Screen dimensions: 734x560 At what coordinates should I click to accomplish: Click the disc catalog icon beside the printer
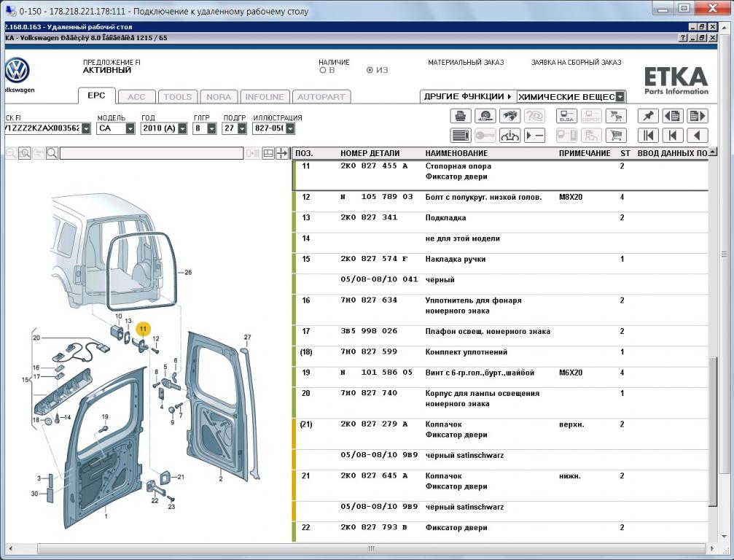[x=485, y=116]
